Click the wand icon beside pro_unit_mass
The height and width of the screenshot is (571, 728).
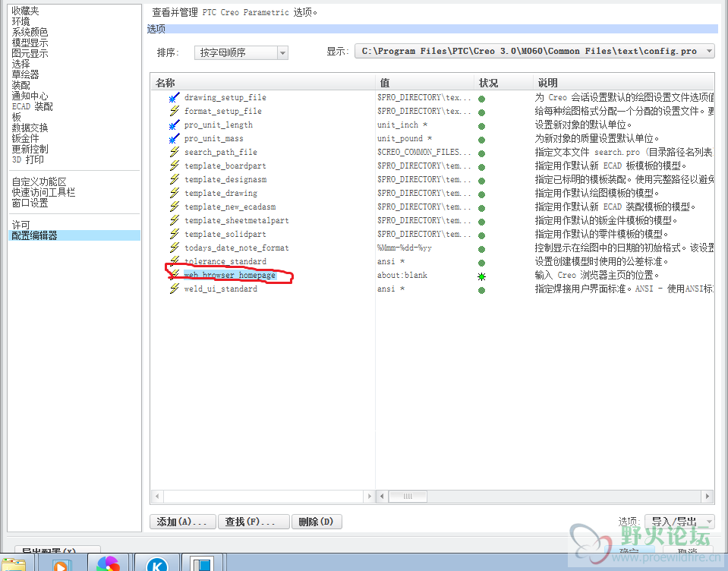[174, 138]
